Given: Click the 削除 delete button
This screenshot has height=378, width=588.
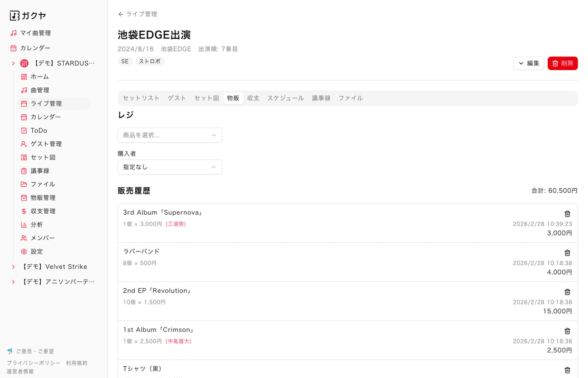Looking at the screenshot, I should tap(562, 63).
